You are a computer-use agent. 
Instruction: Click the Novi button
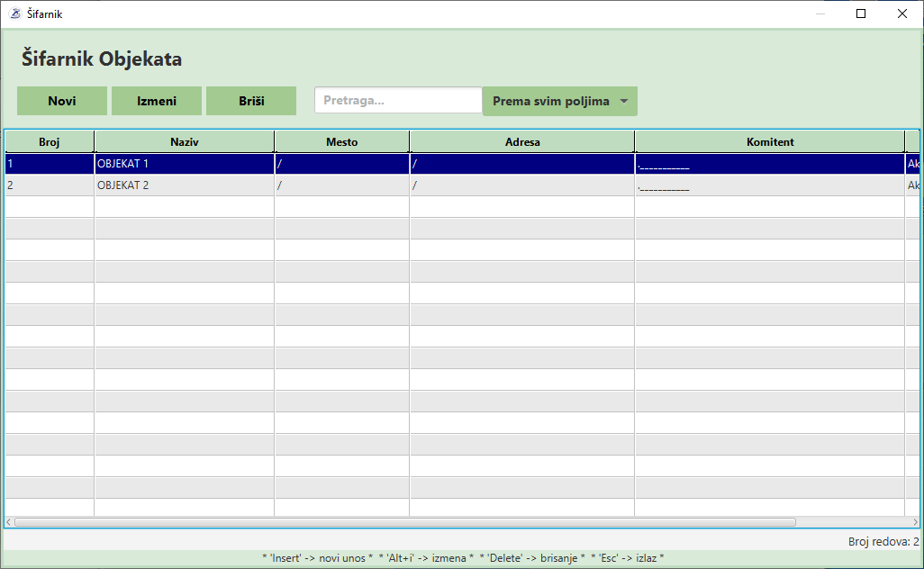(x=62, y=101)
